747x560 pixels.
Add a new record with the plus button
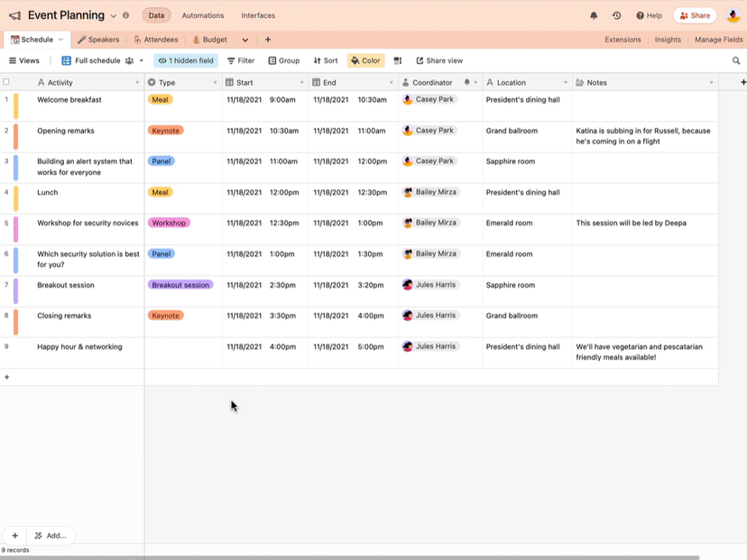pos(15,535)
